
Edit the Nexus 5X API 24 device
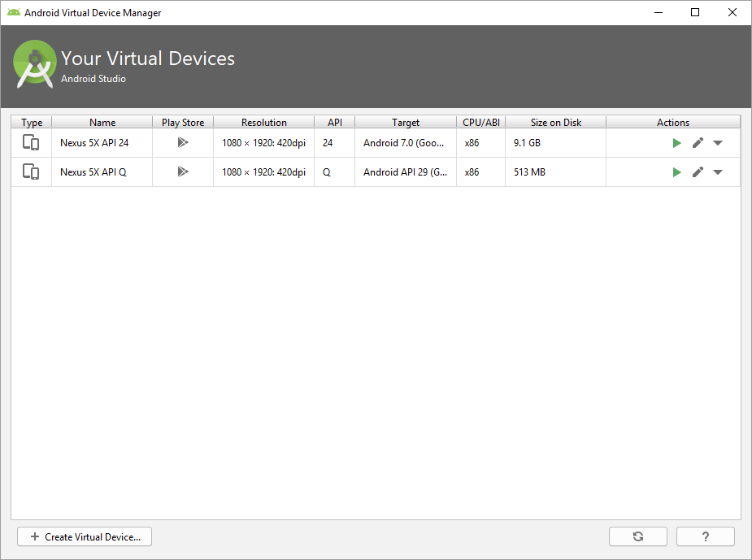[698, 143]
